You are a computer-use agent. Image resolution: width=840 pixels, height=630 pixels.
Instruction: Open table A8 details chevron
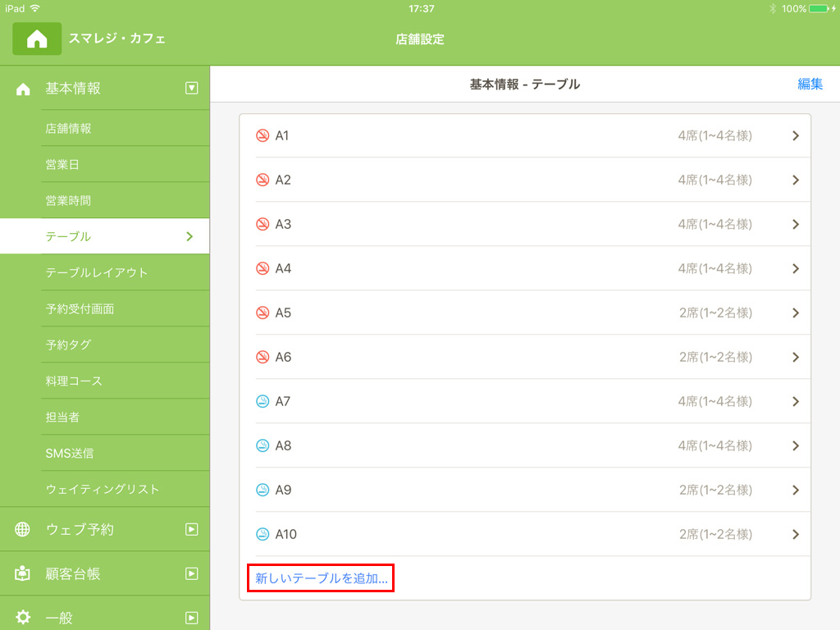pyautogui.click(x=796, y=445)
